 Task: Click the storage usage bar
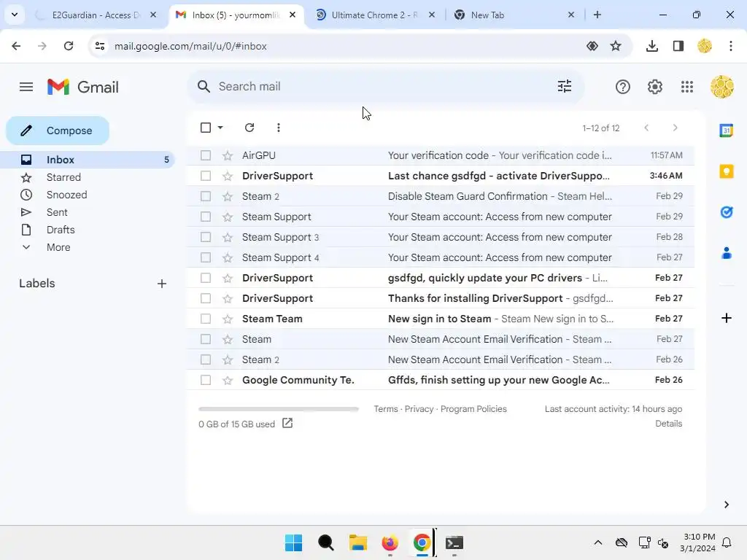(x=279, y=409)
